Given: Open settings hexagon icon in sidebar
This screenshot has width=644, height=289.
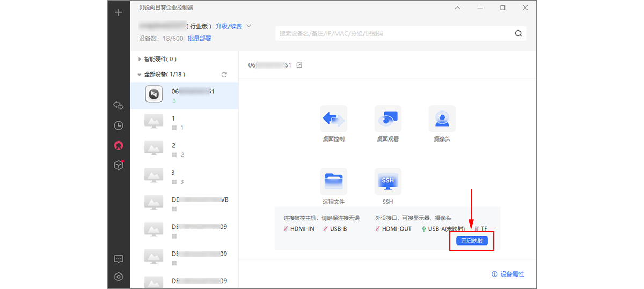Looking at the screenshot, I should coord(119,277).
